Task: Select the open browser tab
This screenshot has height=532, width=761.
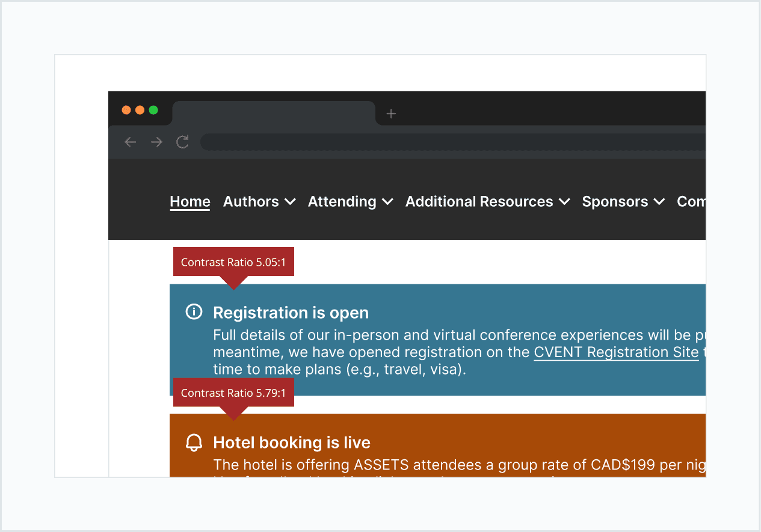Action: [x=274, y=113]
